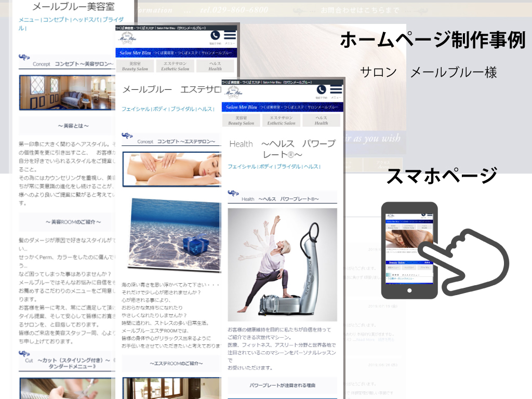Click the ヘッドスパ link on the beauty salon page

point(86,20)
